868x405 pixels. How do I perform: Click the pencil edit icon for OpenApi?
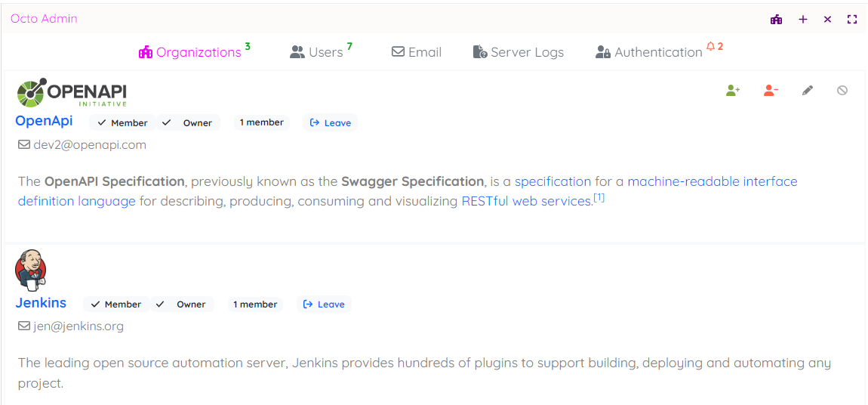point(808,91)
